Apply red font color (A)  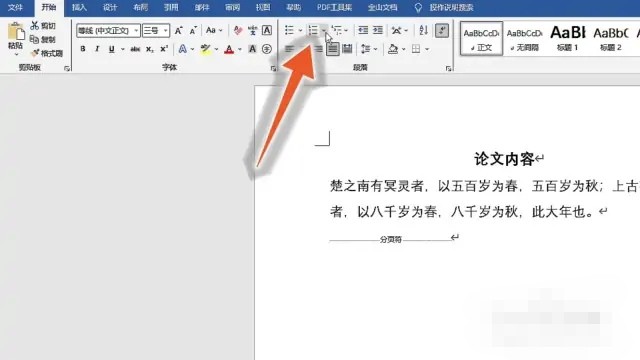(229, 49)
